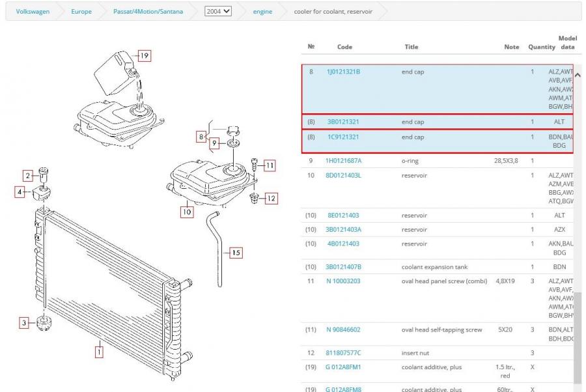Click callout 3 lower mount label
This screenshot has width=586, height=392.
(24, 322)
